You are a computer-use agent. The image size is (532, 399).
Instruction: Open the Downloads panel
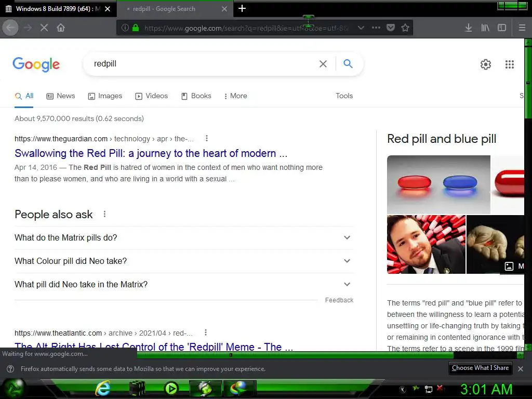point(468,28)
